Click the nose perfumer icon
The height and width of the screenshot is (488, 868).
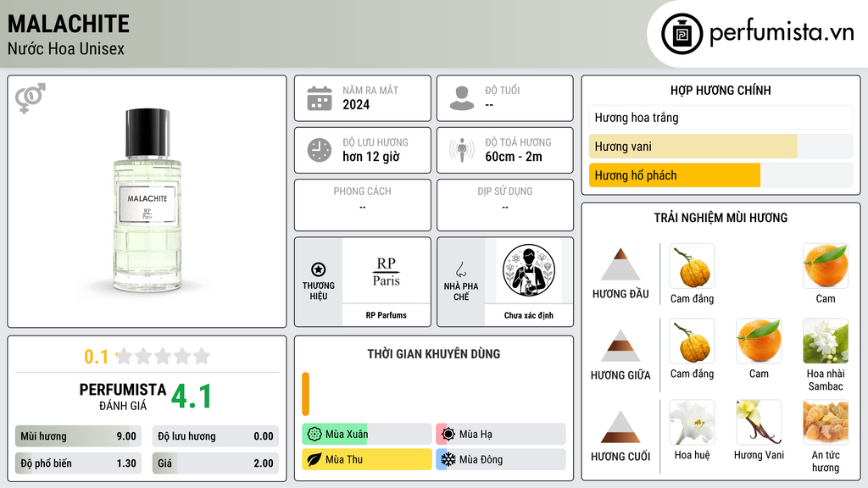coord(460,269)
